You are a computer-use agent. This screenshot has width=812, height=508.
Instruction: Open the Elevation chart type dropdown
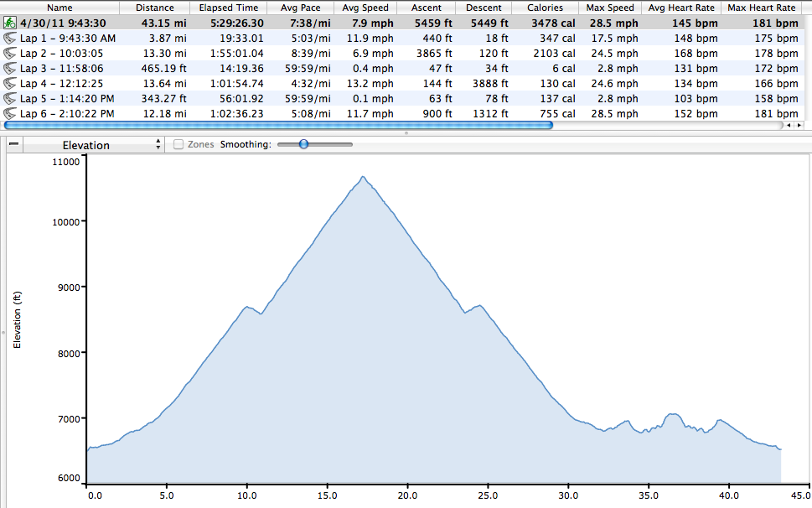point(92,145)
